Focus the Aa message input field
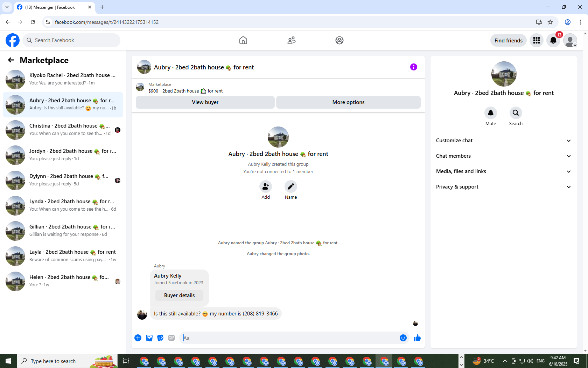588x368 pixels. pos(289,338)
